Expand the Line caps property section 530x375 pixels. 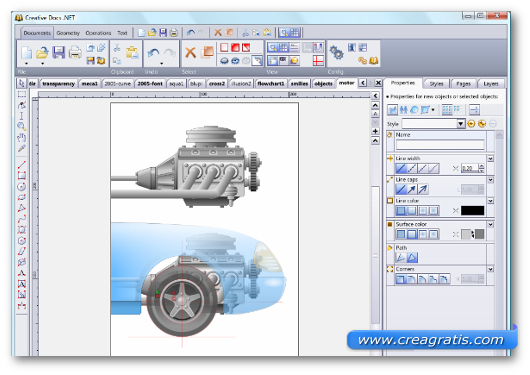point(490,180)
